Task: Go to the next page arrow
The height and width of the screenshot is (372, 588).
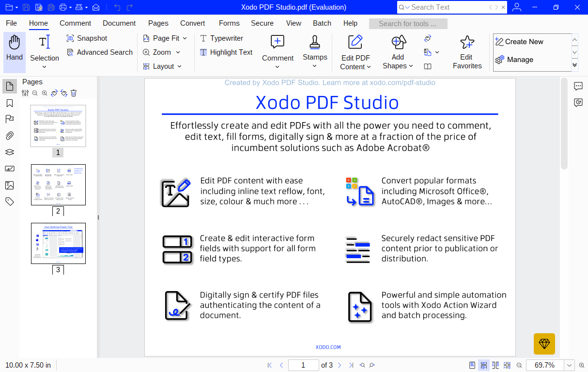Action: tap(340, 365)
